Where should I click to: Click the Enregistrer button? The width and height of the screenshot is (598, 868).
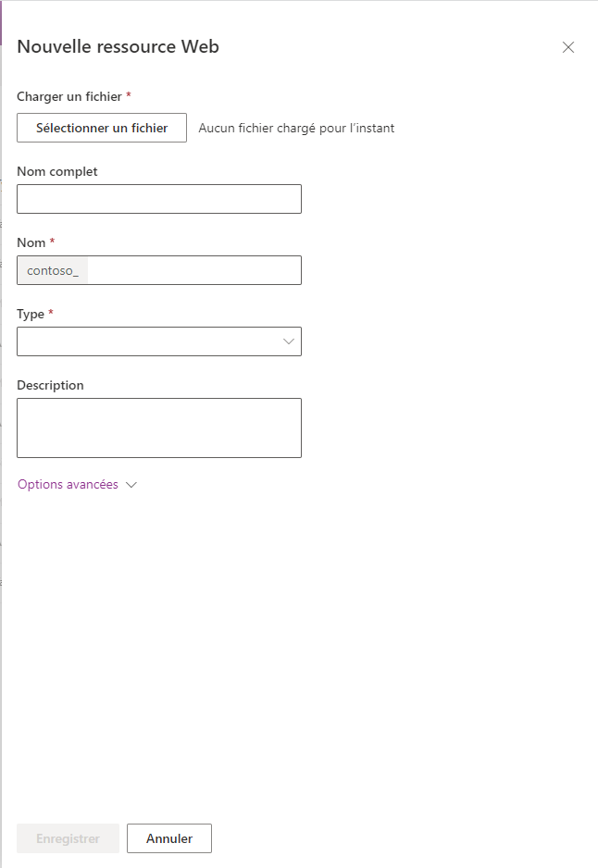click(68, 838)
